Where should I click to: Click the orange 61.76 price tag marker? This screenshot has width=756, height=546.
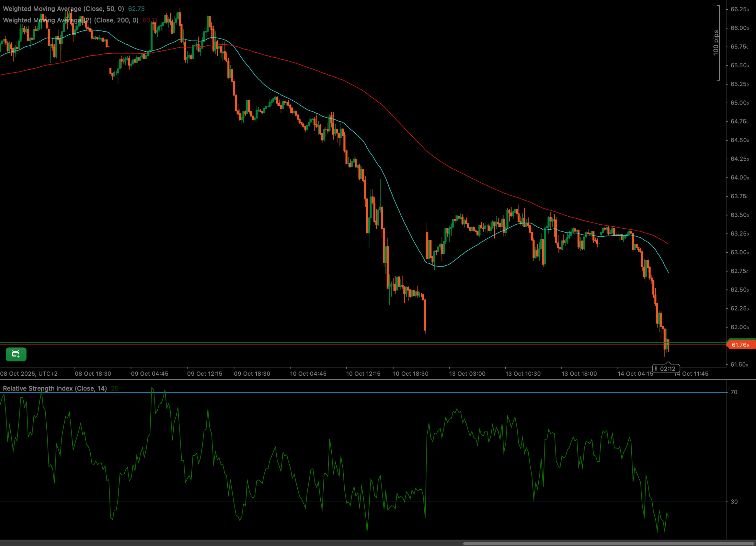[x=741, y=345]
